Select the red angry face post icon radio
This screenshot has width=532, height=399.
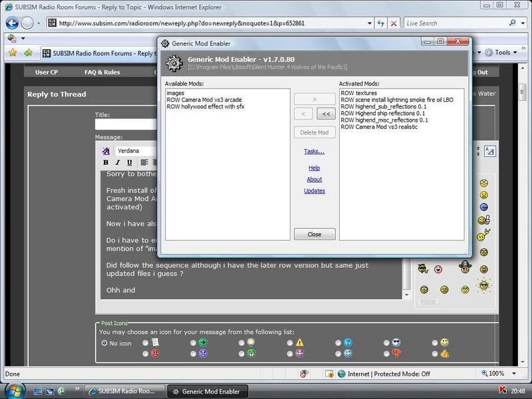click(145, 354)
